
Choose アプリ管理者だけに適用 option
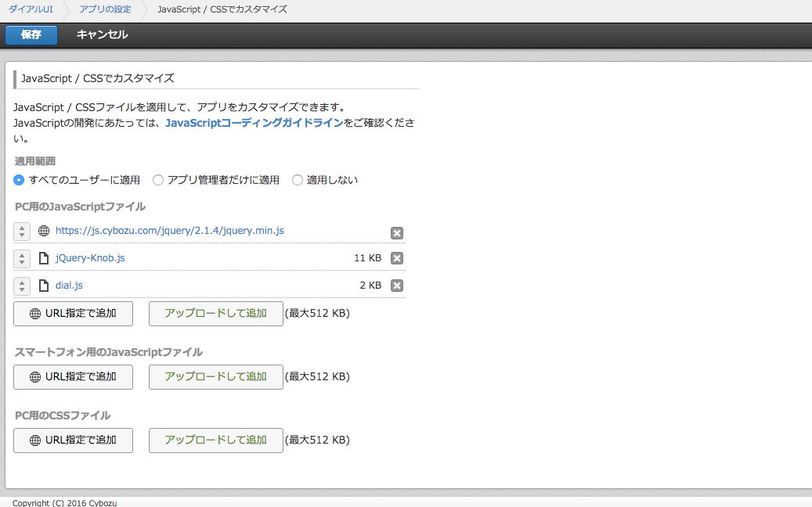click(158, 180)
